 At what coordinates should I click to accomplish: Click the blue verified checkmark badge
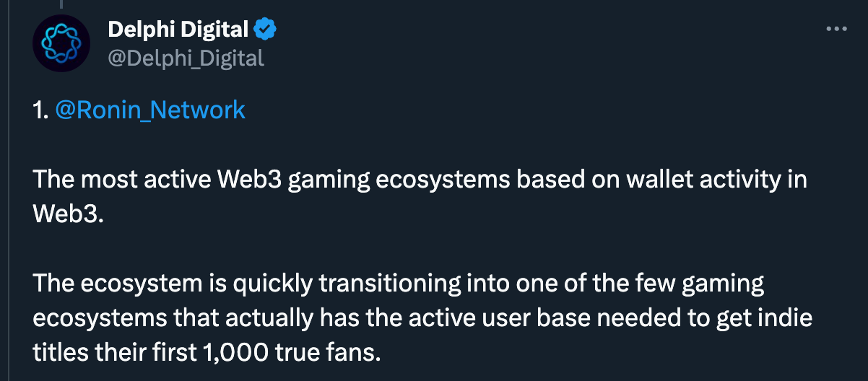tap(266, 30)
